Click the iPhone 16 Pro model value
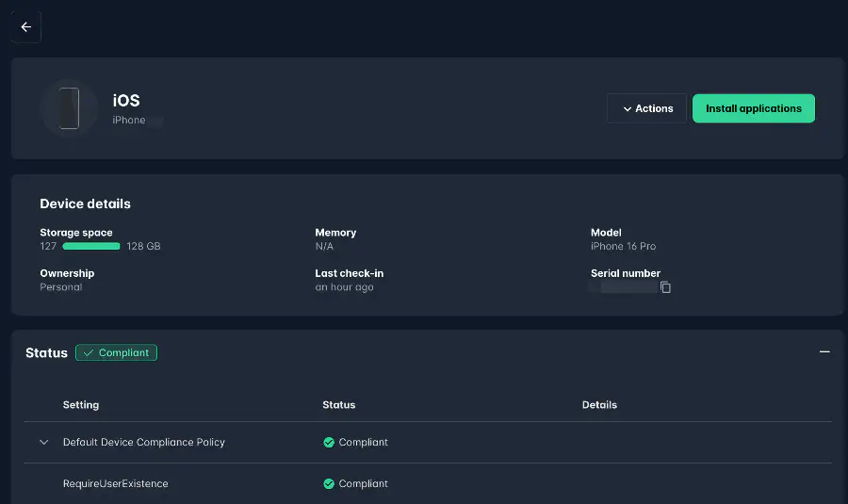This screenshot has height=504, width=848. [x=623, y=246]
